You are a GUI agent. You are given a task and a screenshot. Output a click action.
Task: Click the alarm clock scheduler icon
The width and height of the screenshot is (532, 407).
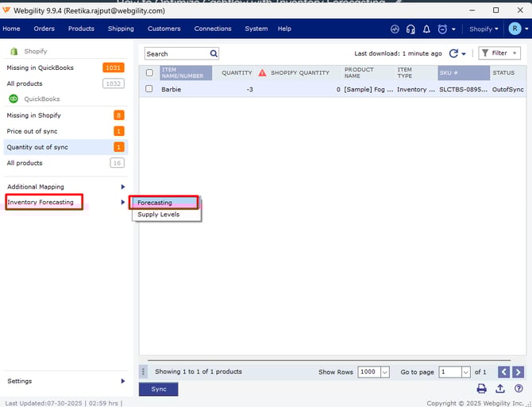click(x=442, y=29)
